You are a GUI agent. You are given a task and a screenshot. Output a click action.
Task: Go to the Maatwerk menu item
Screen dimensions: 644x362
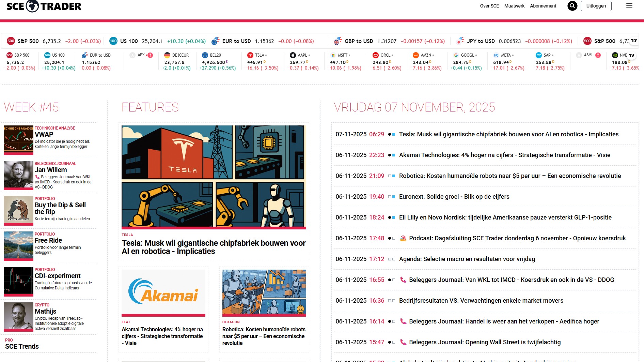pyautogui.click(x=514, y=6)
